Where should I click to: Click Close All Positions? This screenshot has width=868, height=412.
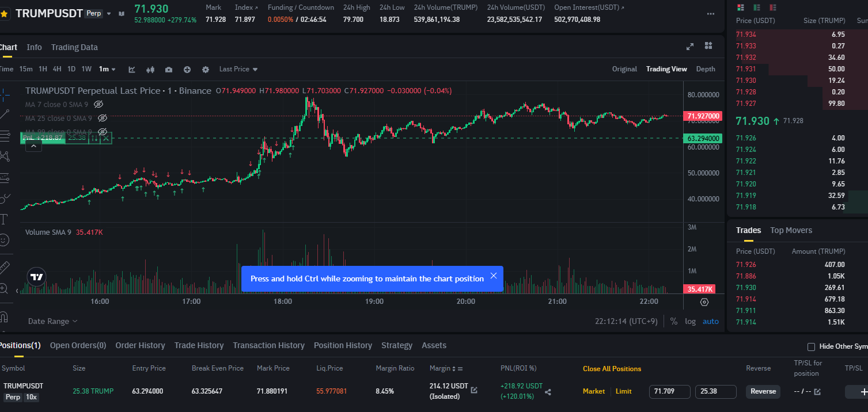pos(612,369)
